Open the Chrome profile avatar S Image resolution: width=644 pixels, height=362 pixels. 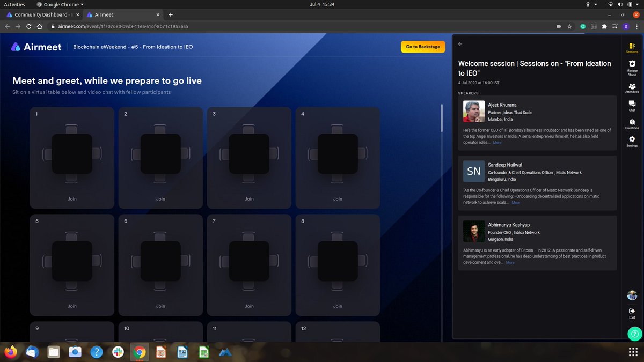(626, 26)
